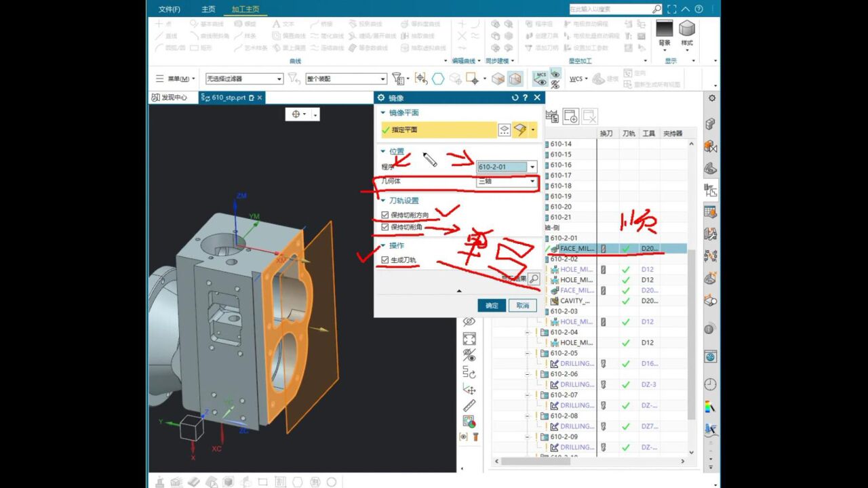Open the 文件(F) menu
This screenshot has height=488, width=868.
169,9
